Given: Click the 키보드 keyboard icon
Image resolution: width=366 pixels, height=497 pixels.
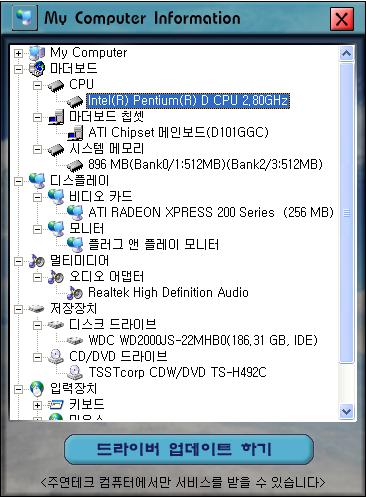Looking at the screenshot, I should click(x=56, y=405).
